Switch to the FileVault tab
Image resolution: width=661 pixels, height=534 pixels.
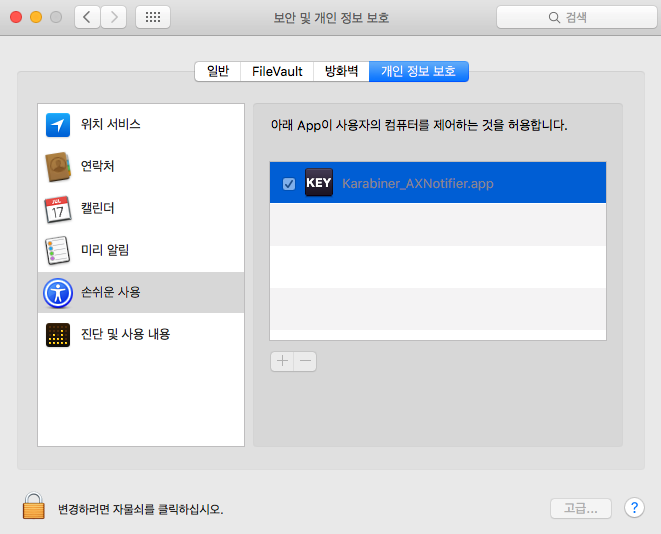pos(277,71)
